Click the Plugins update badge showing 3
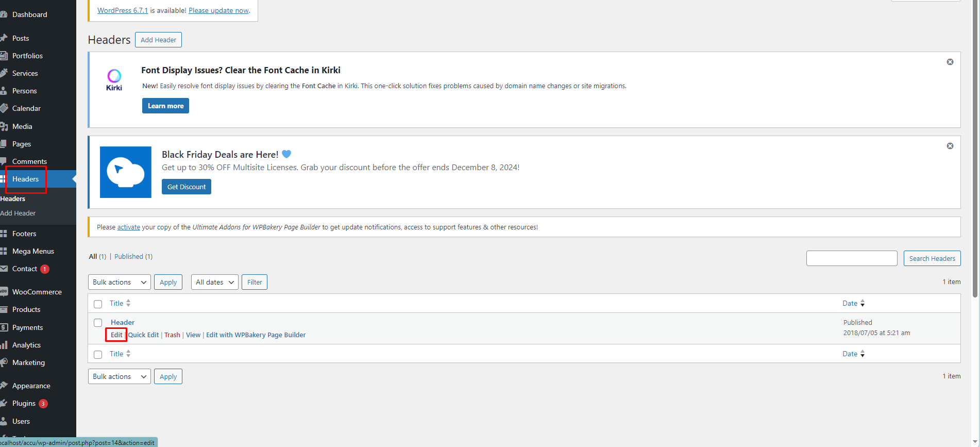The width and height of the screenshot is (980, 447). (43, 404)
